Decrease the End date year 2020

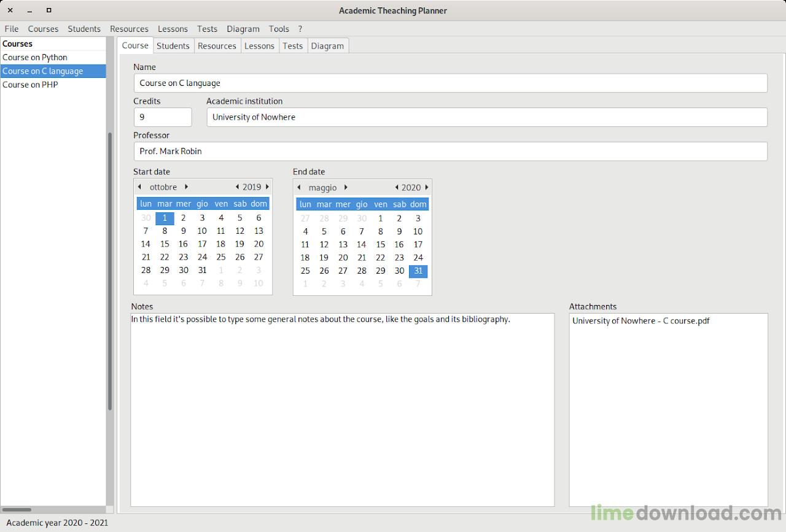(x=397, y=187)
